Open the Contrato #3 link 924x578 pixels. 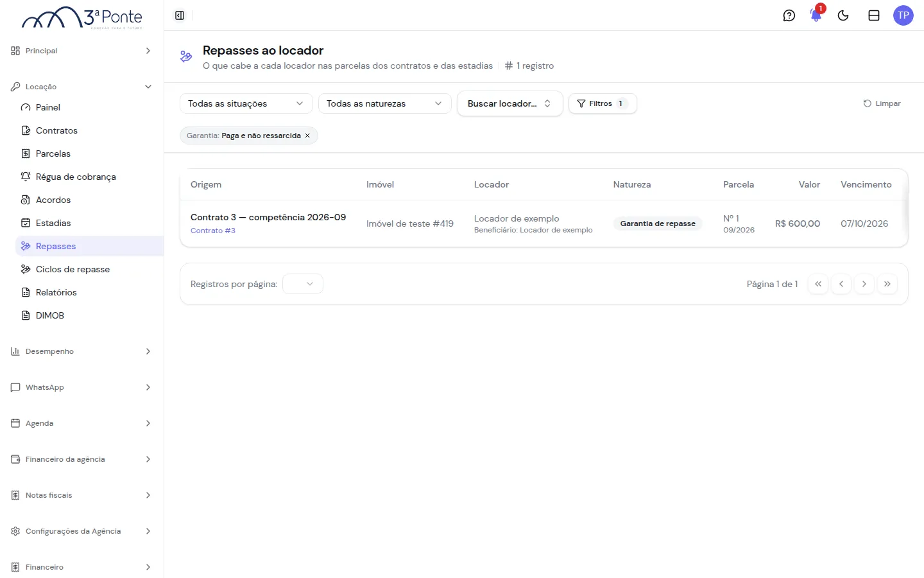click(213, 231)
